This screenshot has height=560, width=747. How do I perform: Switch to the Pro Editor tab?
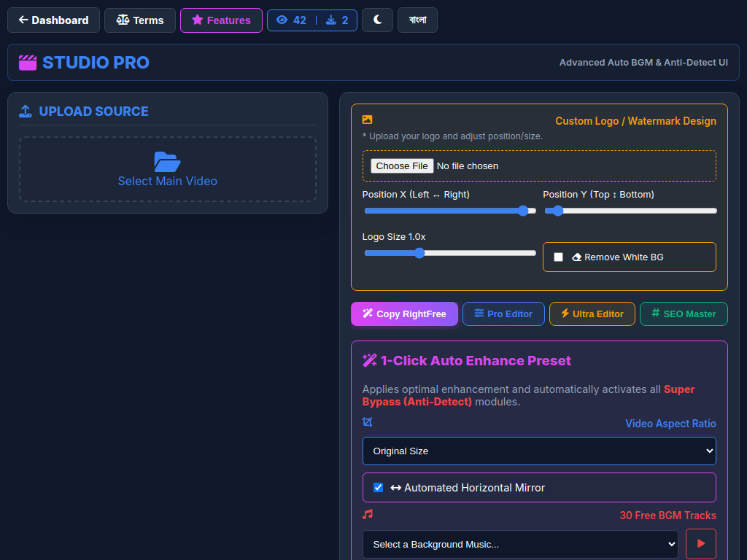(503, 314)
